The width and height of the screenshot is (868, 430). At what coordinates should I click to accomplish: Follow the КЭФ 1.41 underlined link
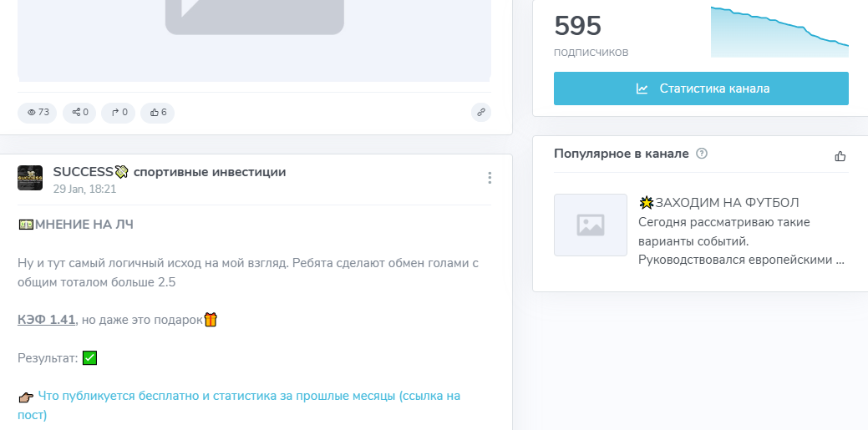click(47, 320)
